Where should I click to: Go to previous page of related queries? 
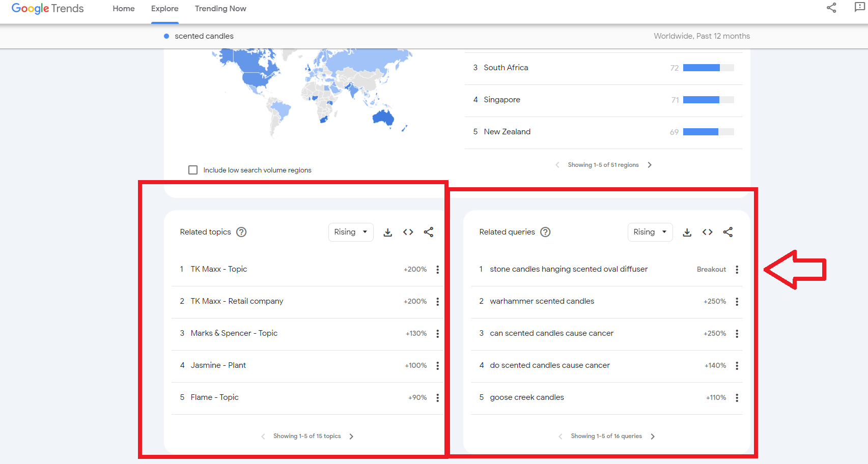click(x=561, y=437)
